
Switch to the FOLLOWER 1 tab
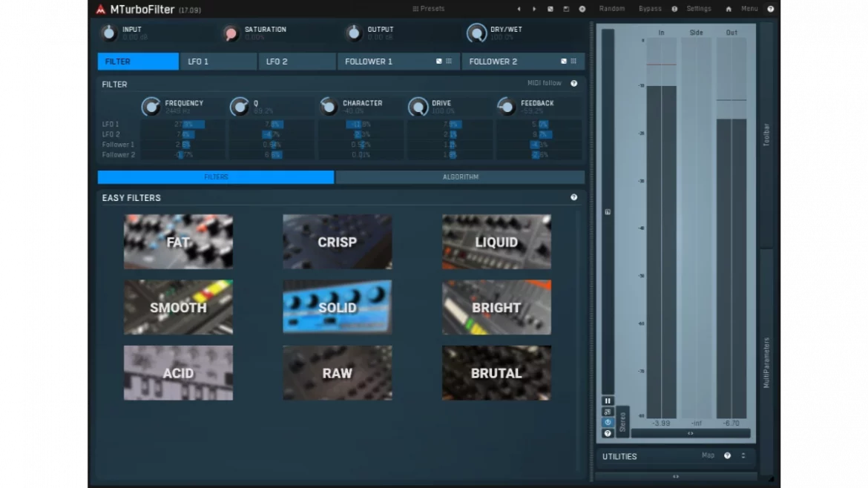[x=398, y=62]
